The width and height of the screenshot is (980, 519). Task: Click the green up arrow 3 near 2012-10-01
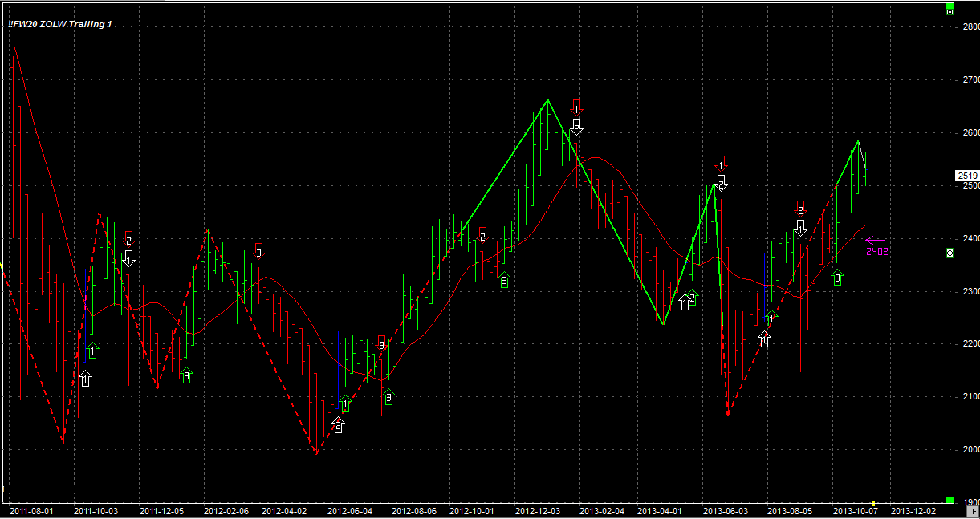(504, 279)
